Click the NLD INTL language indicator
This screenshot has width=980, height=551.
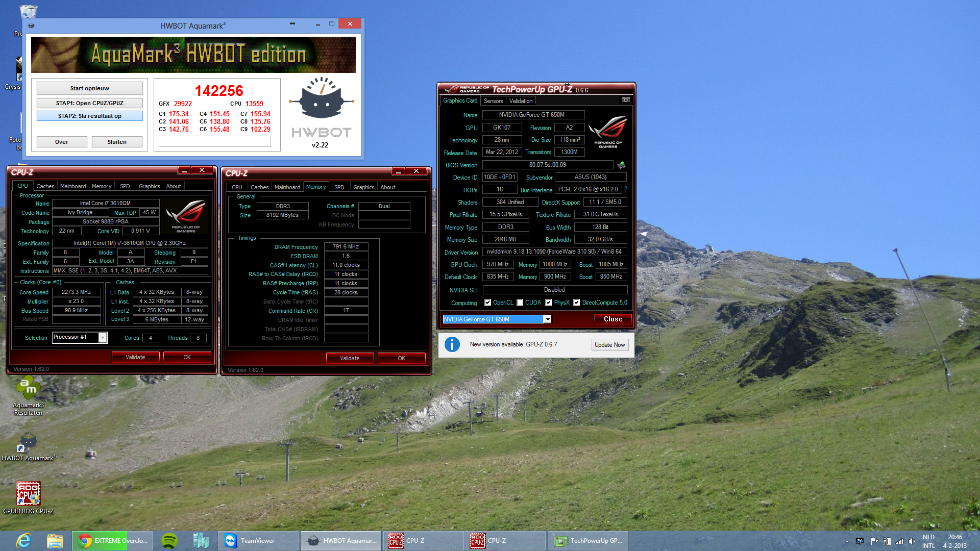point(928,541)
